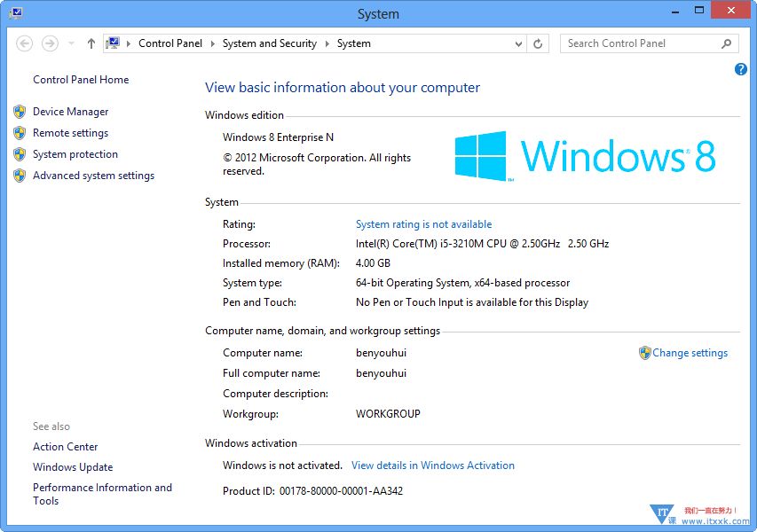757x532 pixels.
Task: Click 'System rating is not available' link
Action: pos(423,224)
